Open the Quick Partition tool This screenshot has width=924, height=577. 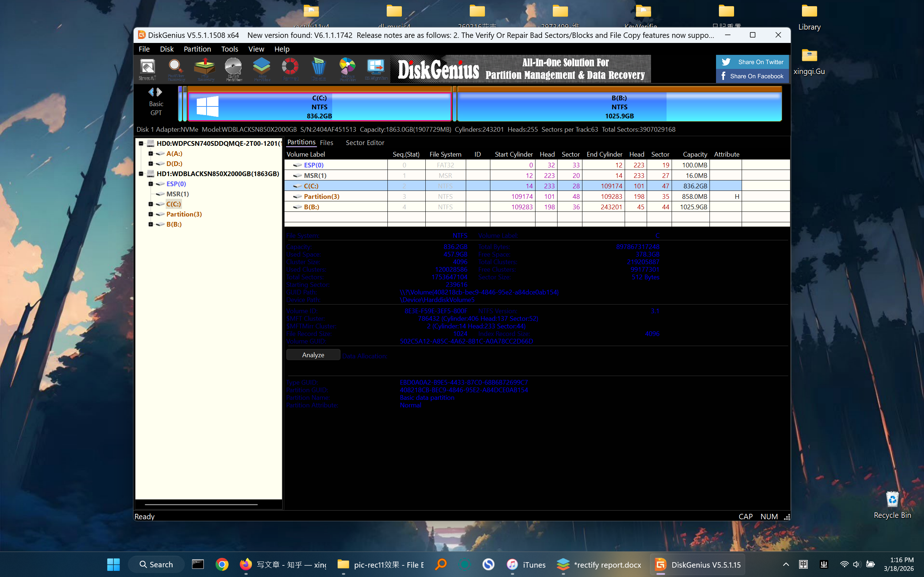[233, 69]
